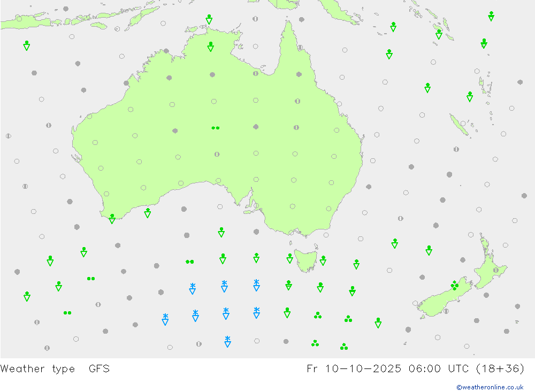535x392 pixels.
Task: Select the green shower symbol inland on Australia's Top End
Action: click(210, 47)
